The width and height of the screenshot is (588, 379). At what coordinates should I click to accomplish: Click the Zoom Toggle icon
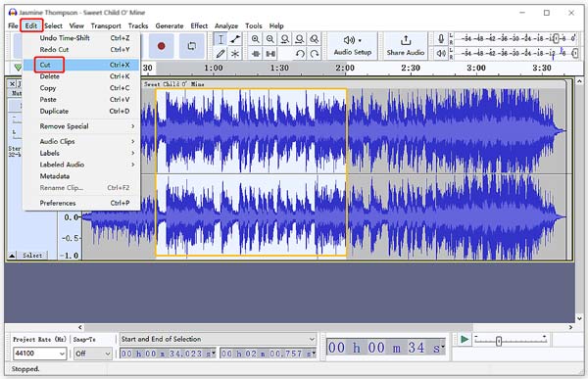click(x=315, y=39)
